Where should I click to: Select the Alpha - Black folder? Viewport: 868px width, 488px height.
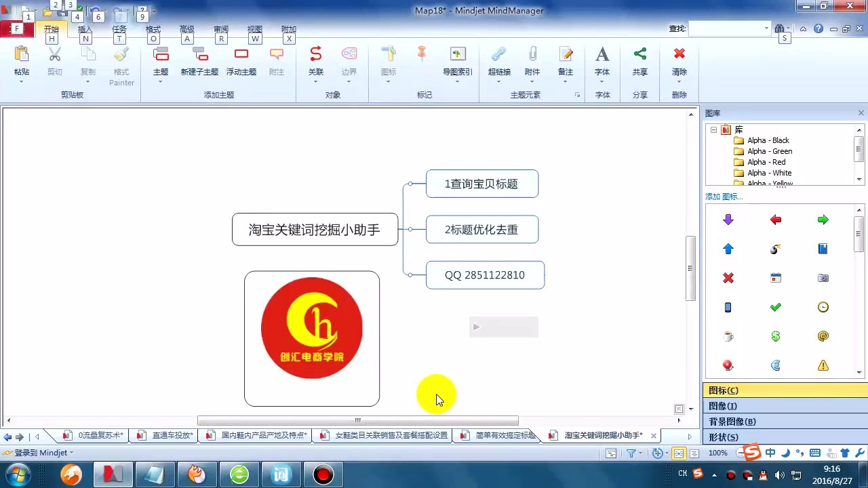pyautogui.click(x=768, y=140)
